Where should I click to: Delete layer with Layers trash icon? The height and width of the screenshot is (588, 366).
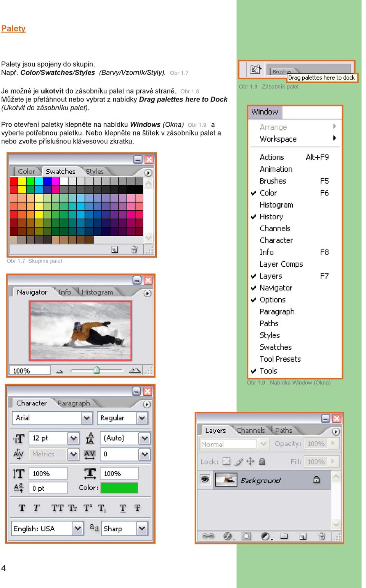[322, 536]
